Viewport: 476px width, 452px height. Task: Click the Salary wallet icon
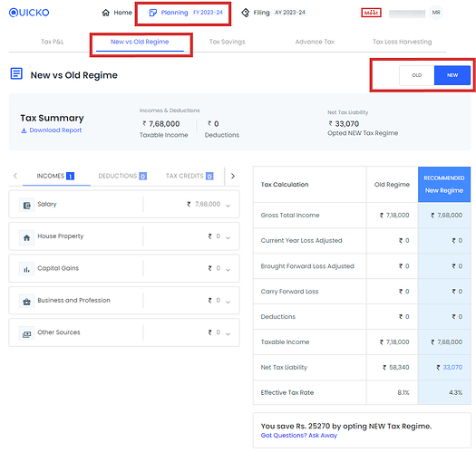click(26, 206)
